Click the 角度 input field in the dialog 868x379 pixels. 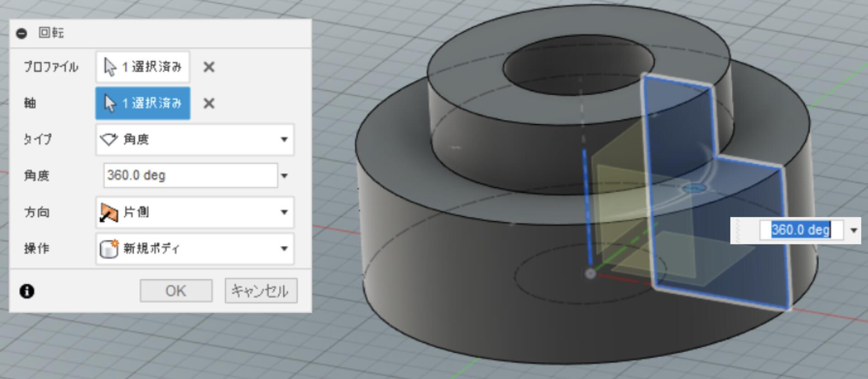[x=190, y=175]
